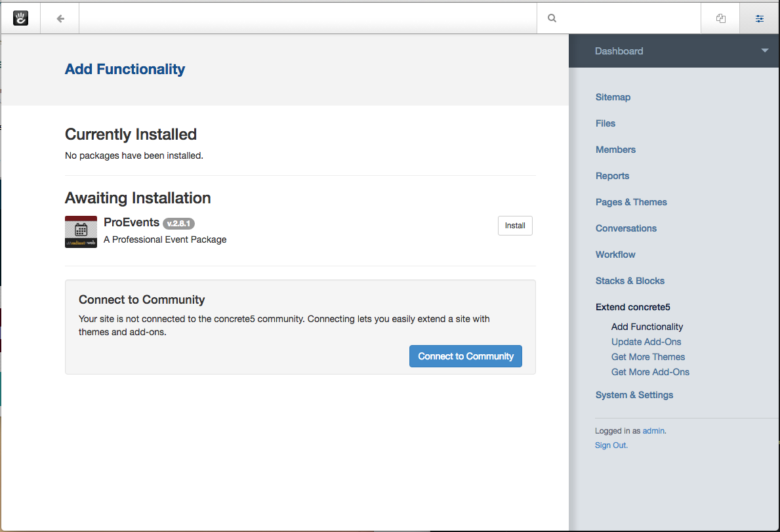Install the ProEvents package

click(x=515, y=226)
